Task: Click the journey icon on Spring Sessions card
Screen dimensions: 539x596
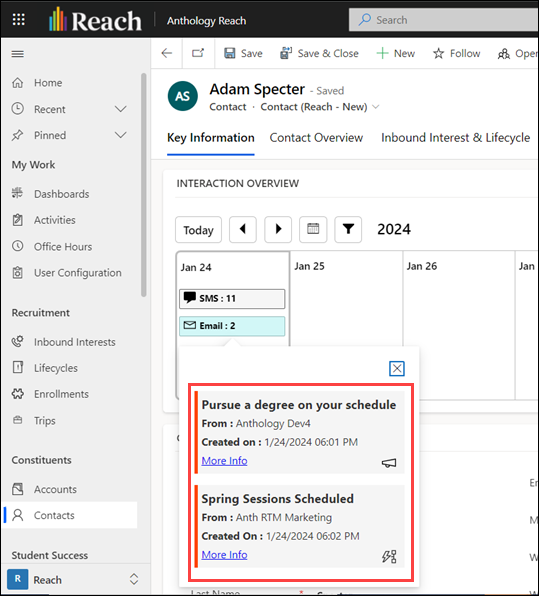Action: coord(389,556)
